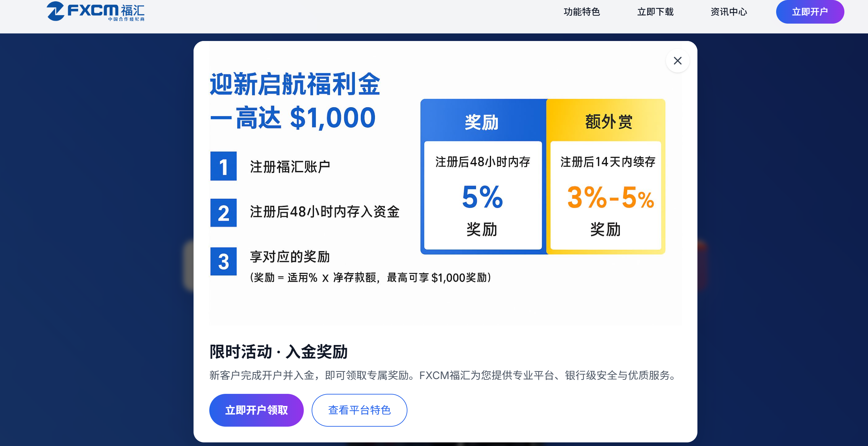This screenshot has height=446, width=868.
Task: Click the yellow 额外赏 card header
Action: point(609,122)
